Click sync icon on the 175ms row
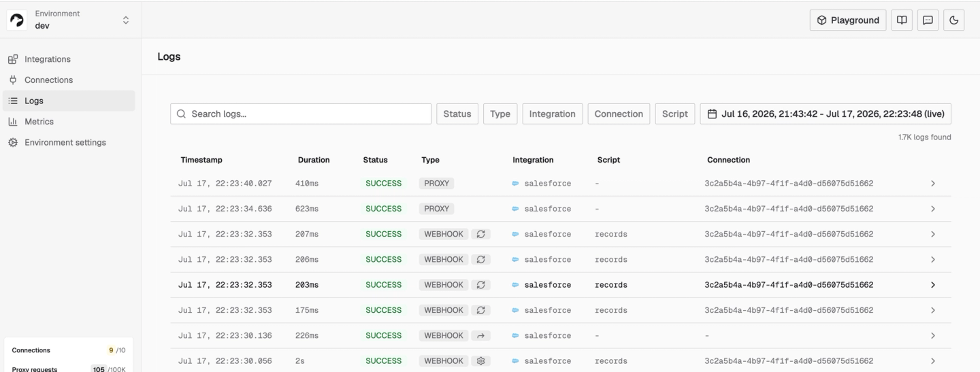 click(x=480, y=310)
